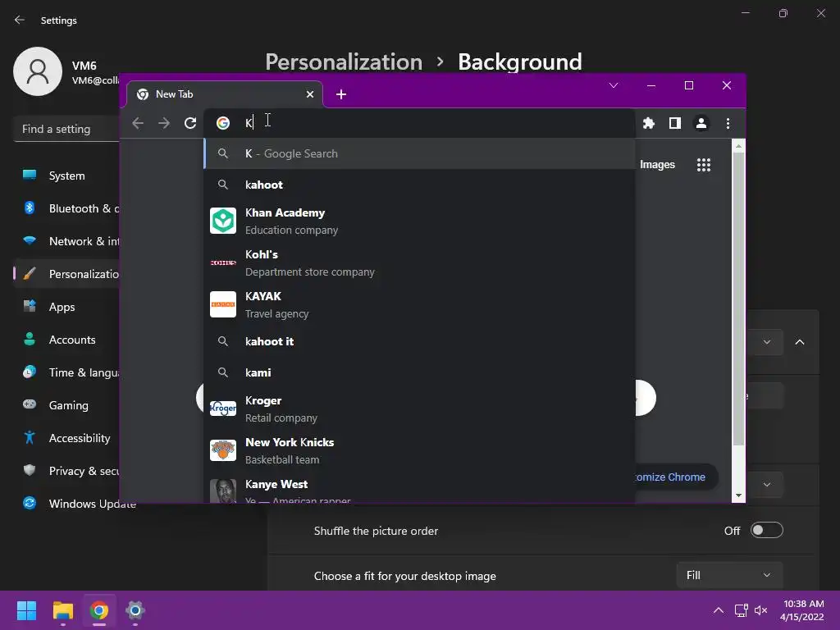Click the muted volume tray icon

coord(760,610)
